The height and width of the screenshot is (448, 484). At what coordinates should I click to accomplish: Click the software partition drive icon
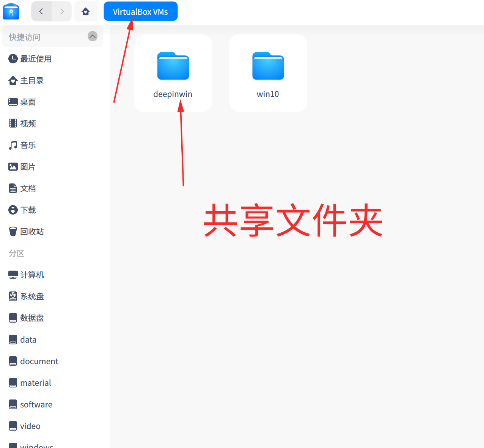point(13,404)
